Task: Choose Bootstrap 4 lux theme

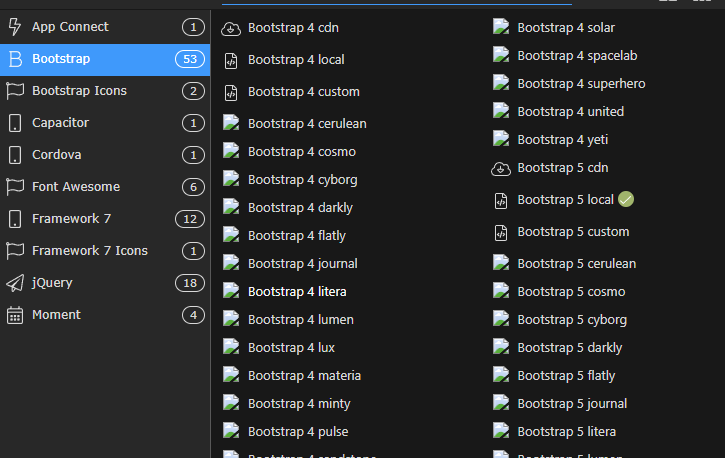Action: [x=291, y=348]
